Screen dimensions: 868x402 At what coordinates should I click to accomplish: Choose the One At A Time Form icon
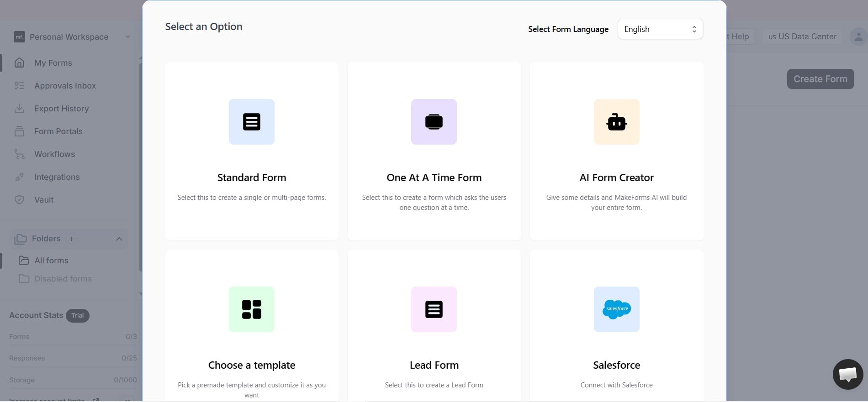434,122
